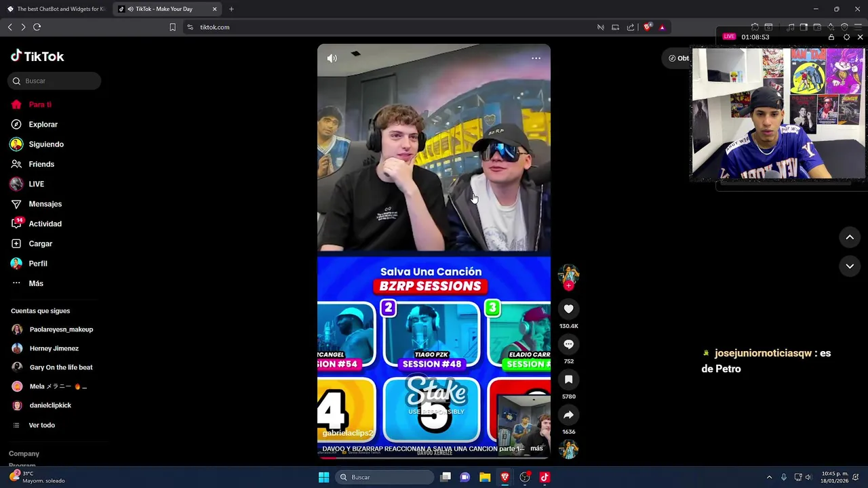Open Mensajes in the sidebar
This screenshot has width=868, height=488.
tap(36, 203)
